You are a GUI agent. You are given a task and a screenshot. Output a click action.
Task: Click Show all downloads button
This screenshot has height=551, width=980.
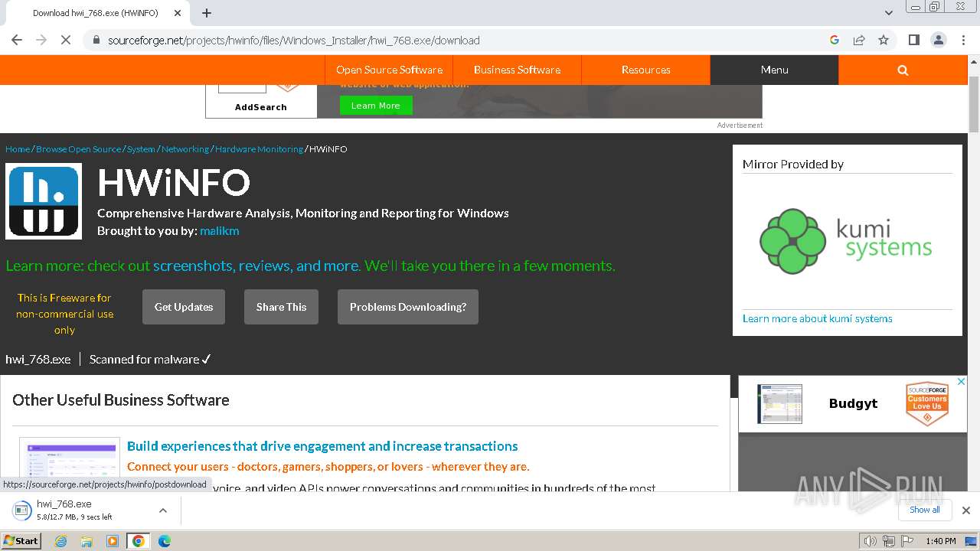pos(924,510)
